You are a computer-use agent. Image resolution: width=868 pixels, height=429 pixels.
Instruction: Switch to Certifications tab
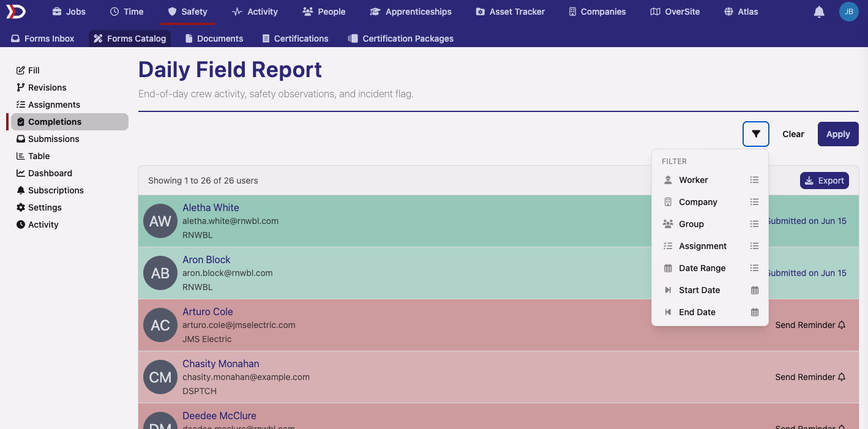point(295,38)
